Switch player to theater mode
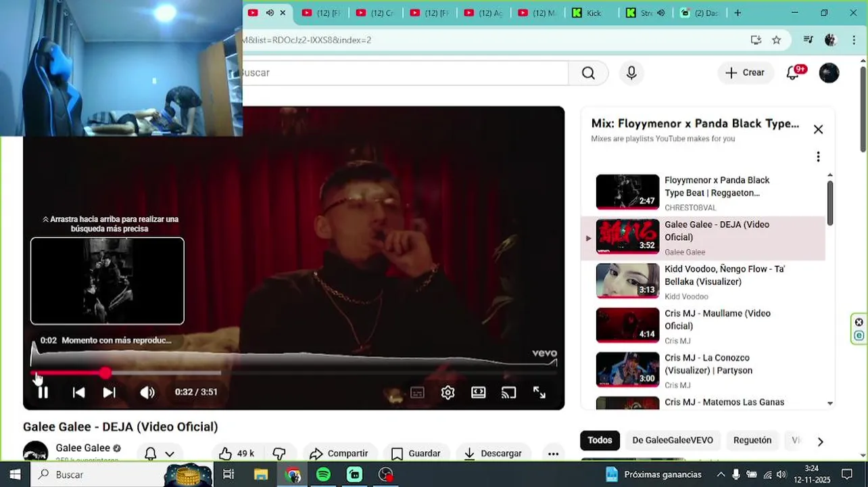Screen dimensions: 868x487 tap(479, 392)
